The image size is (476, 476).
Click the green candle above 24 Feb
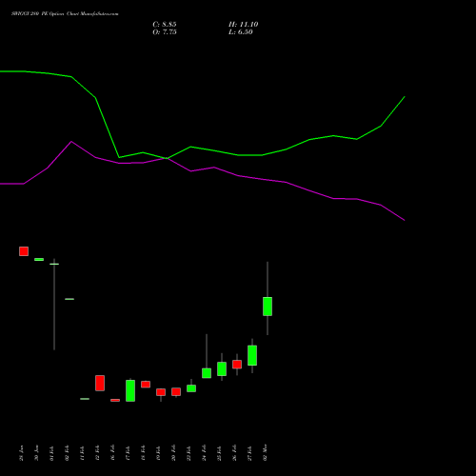(207, 373)
